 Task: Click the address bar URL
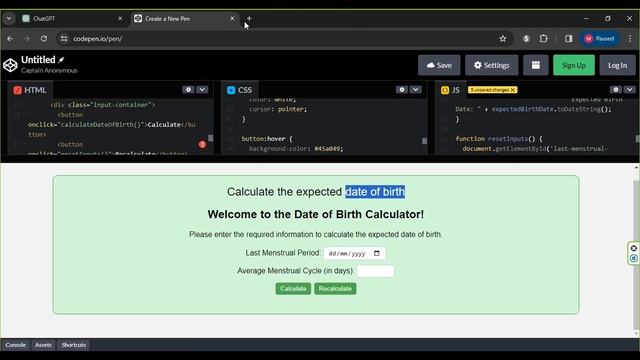pos(98,39)
